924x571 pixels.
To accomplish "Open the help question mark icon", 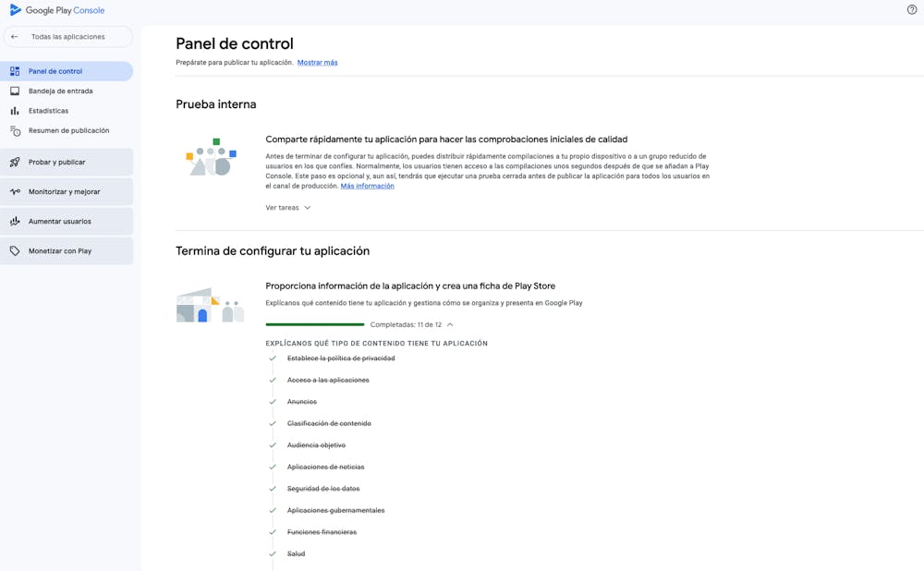I will (x=912, y=9).
